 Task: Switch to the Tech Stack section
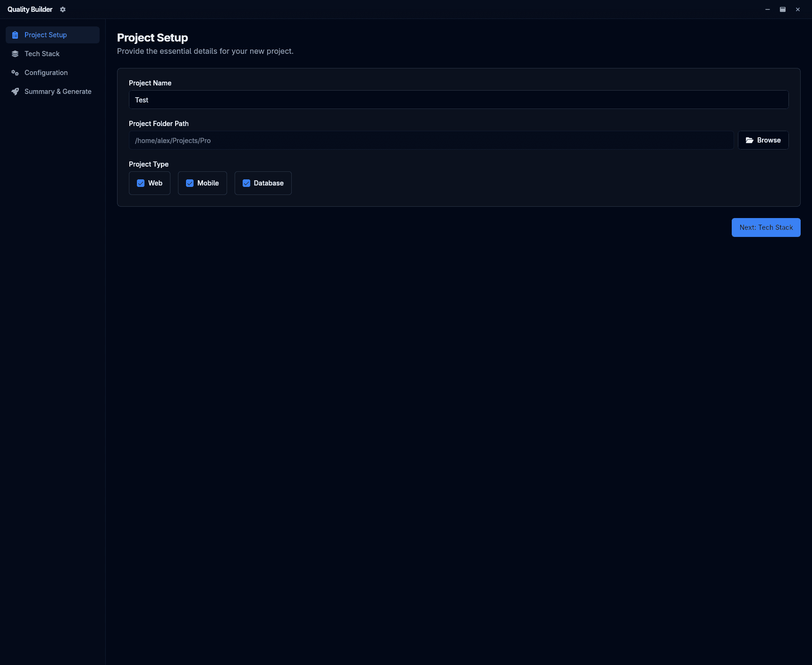click(42, 54)
